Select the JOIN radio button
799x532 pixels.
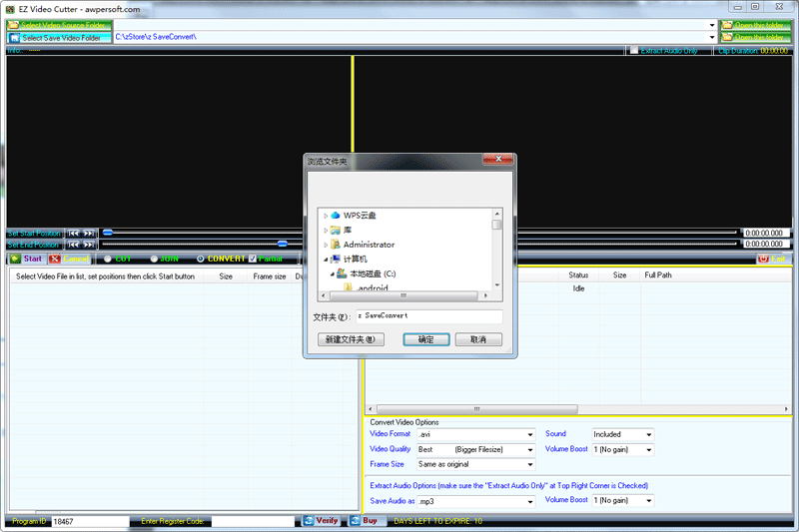pyautogui.click(x=154, y=259)
